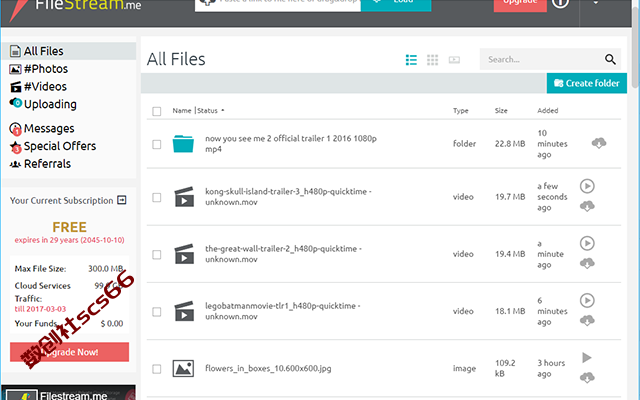This screenshot has height=400, width=640.
Task: Switch to list view
Action: (411, 60)
